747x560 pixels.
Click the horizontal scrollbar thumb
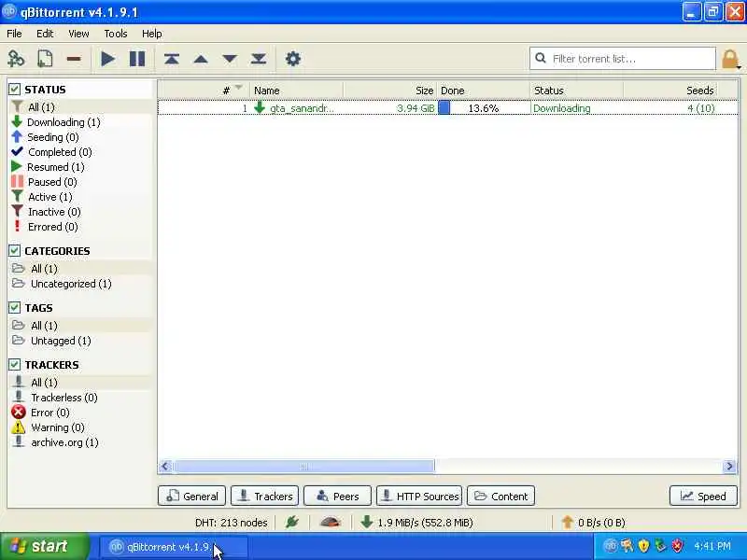tap(304, 466)
